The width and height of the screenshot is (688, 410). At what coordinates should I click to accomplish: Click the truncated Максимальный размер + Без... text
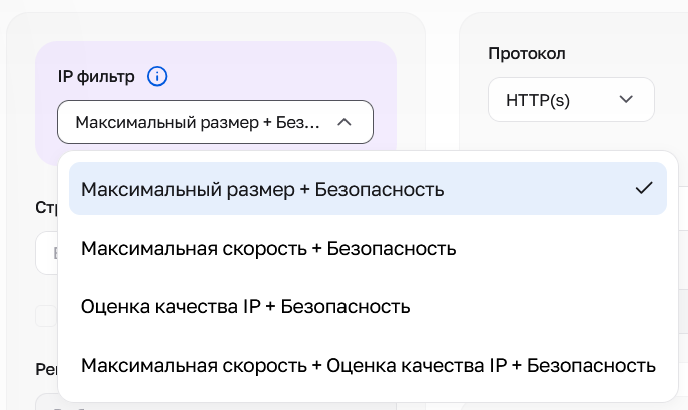pyautogui.click(x=197, y=122)
